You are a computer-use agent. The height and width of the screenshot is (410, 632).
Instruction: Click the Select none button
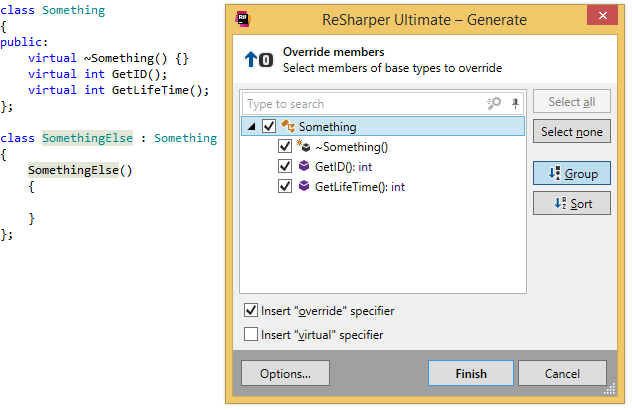[x=572, y=131]
